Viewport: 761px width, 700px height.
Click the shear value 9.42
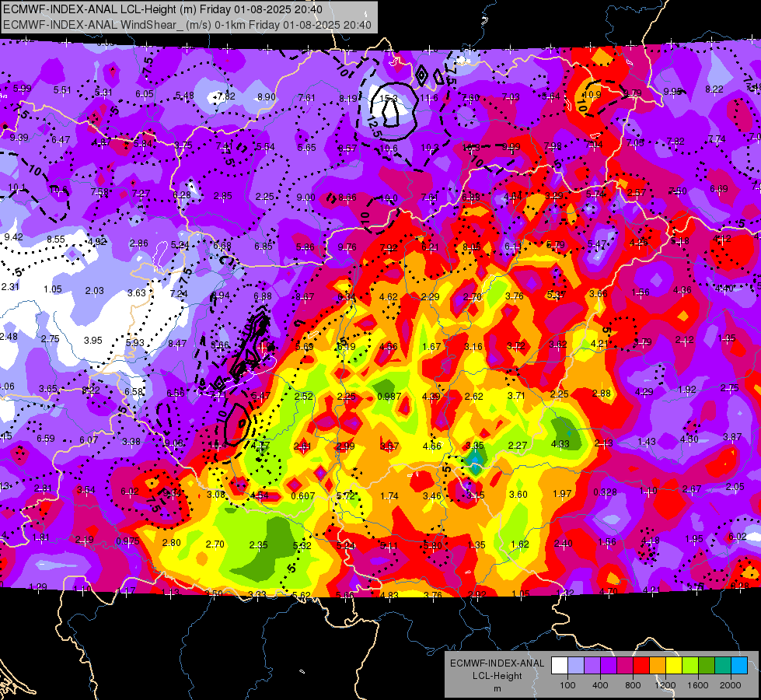pyautogui.click(x=13, y=237)
